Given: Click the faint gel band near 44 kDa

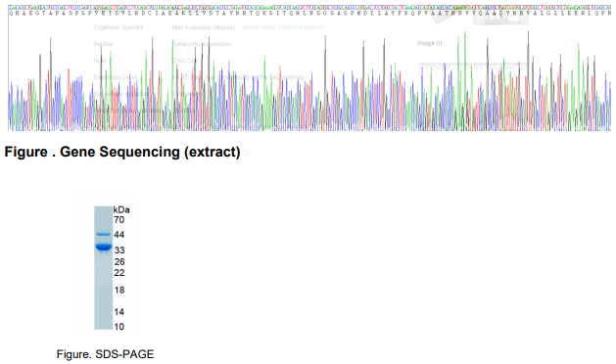Looking at the screenshot, I should (x=104, y=235).
